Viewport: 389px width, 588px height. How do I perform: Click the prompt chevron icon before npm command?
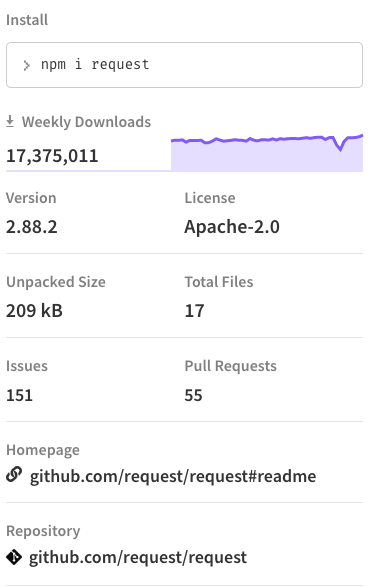26,65
